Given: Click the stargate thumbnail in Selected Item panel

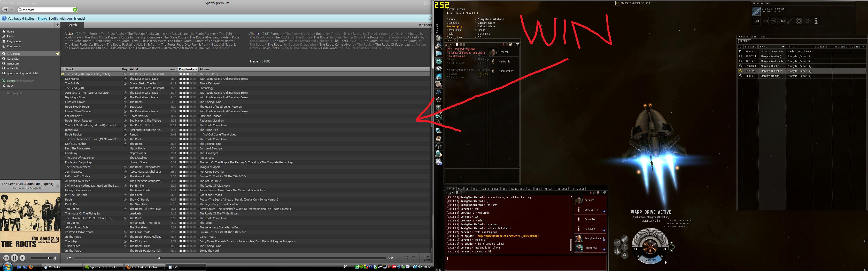Looking at the screenshot, I should [756, 11].
